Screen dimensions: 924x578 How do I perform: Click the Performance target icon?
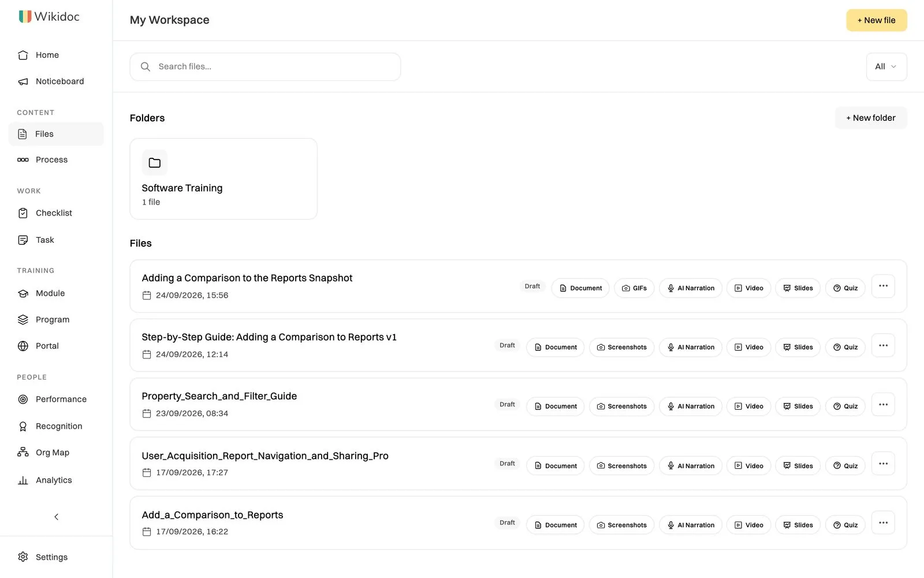(x=23, y=399)
